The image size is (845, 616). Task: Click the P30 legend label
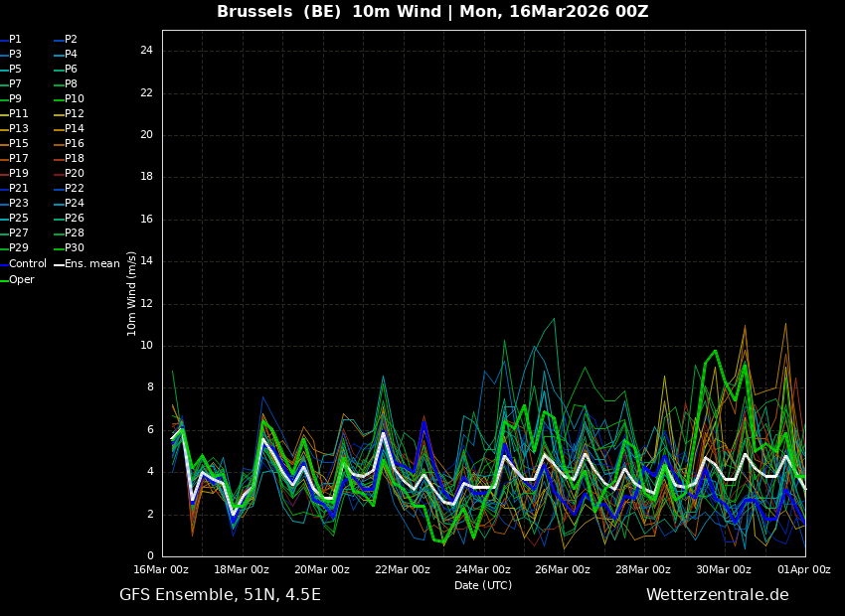pos(75,248)
